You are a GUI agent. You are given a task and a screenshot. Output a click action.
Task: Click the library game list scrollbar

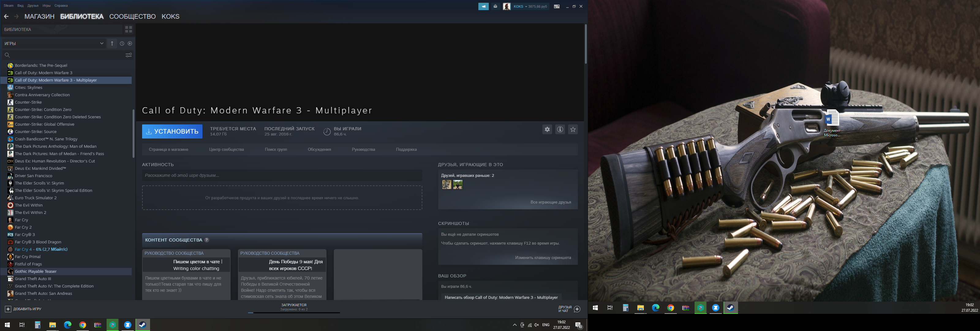pyautogui.click(x=133, y=133)
